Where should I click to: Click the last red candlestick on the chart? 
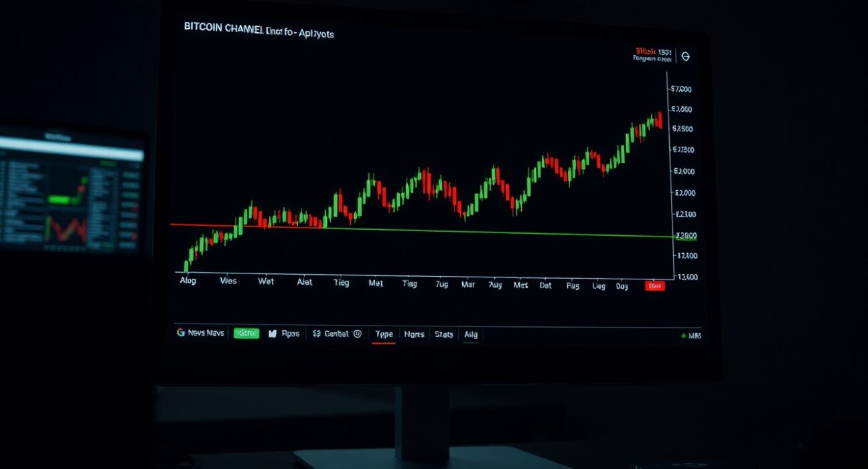(x=660, y=121)
